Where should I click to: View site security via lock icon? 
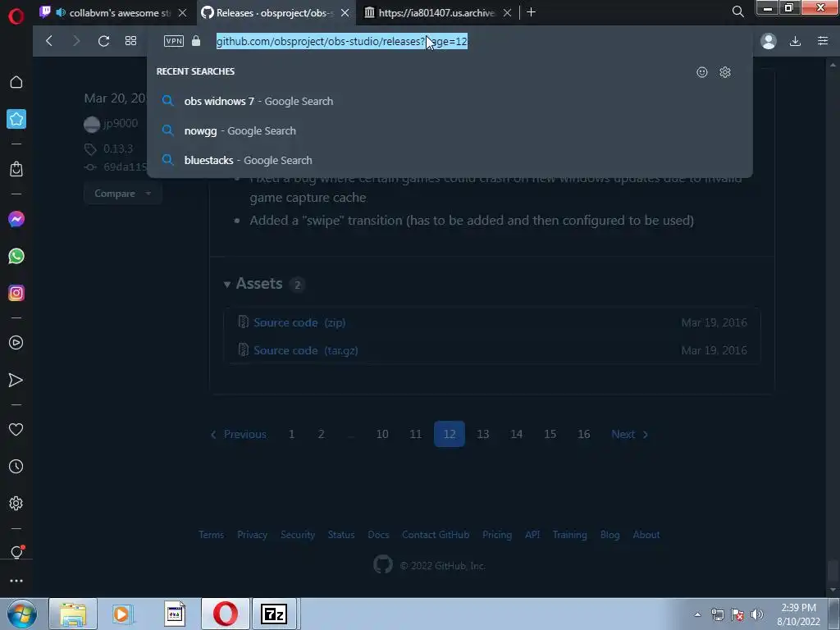tap(196, 41)
